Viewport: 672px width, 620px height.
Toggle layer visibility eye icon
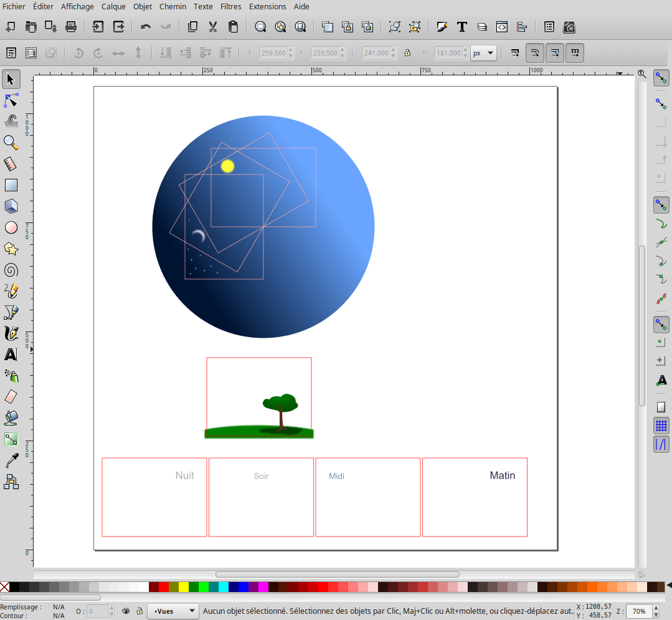(126, 611)
